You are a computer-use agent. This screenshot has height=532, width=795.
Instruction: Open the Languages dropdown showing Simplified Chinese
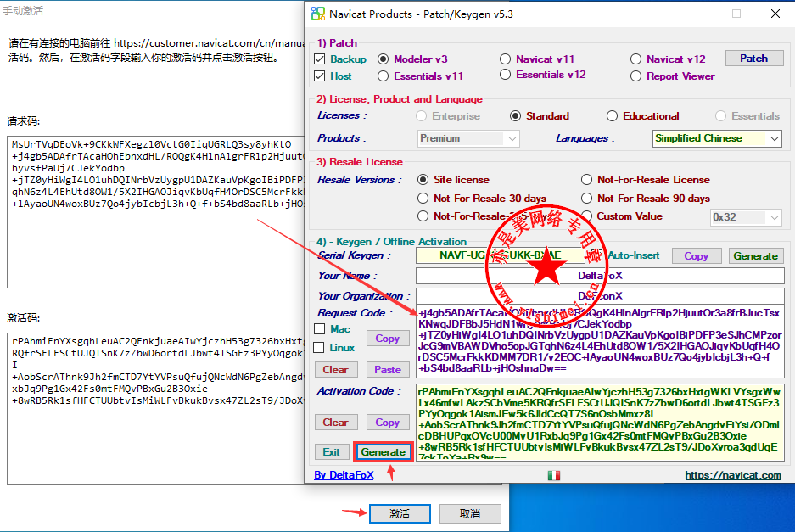[x=717, y=138]
